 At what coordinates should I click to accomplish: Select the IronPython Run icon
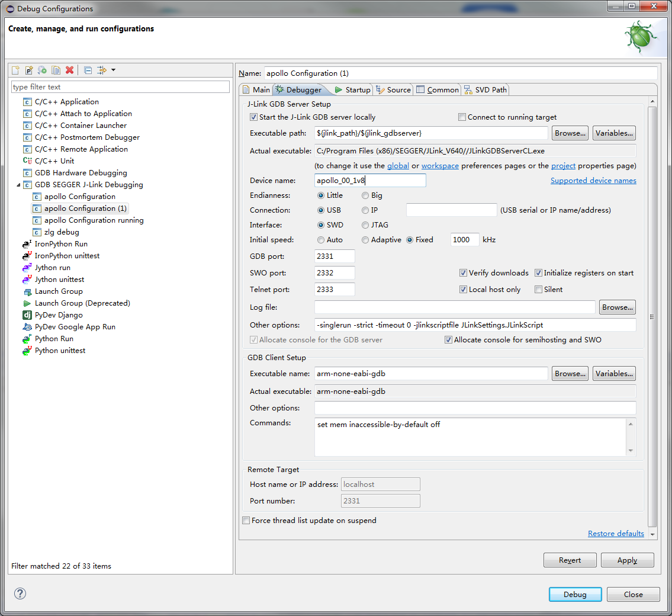(x=27, y=244)
